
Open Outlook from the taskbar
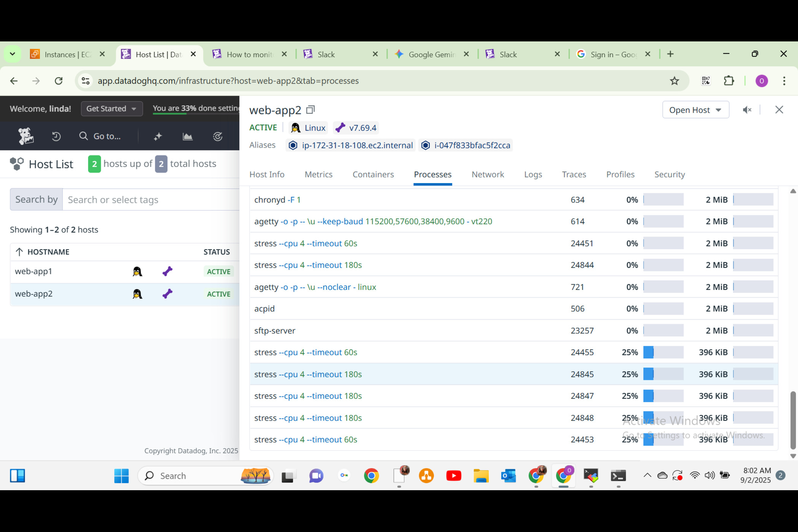[508, 476]
